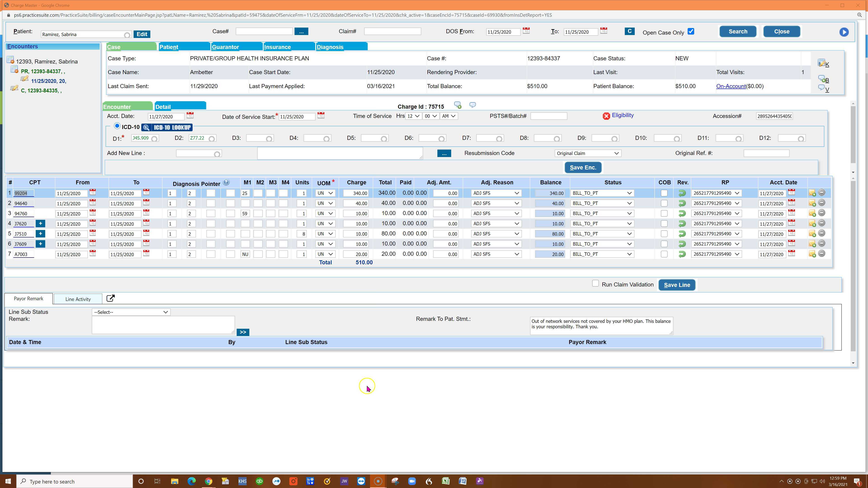
Task: Open Acct. Date calendar picker
Action: pos(190,115)
